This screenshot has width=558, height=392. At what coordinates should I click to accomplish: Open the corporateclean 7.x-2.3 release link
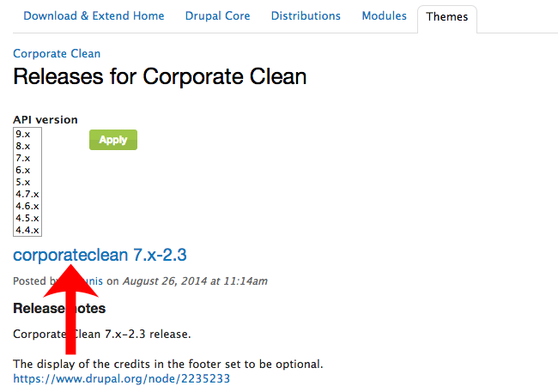100,255
